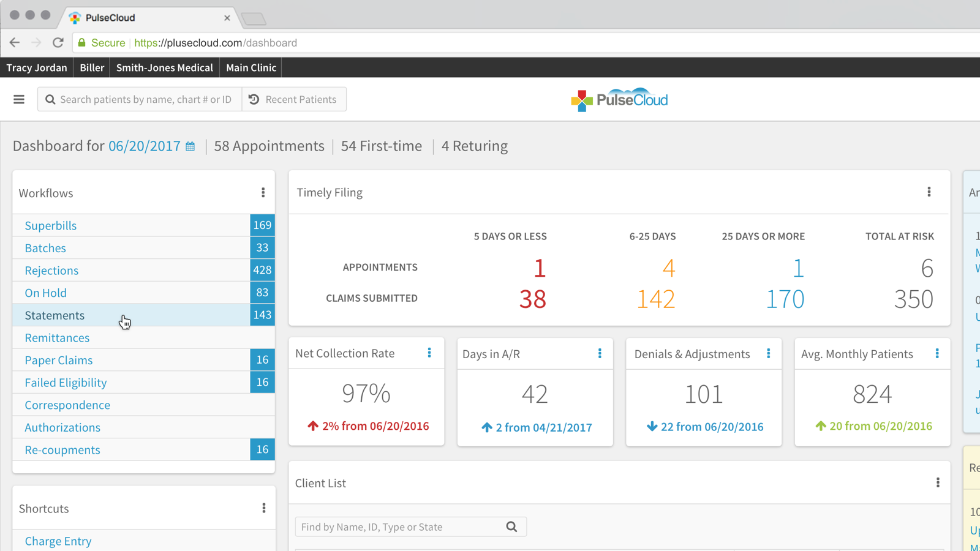Open Shortcuts panel options menu
This screenshot has height=551, width=980.
264,508
